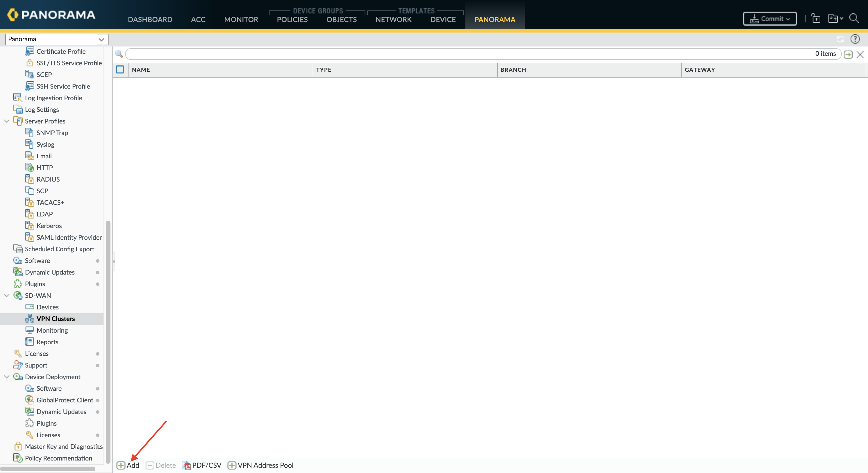Click the Add button to create a VPN cluster
868x473 pixels.
128,465
